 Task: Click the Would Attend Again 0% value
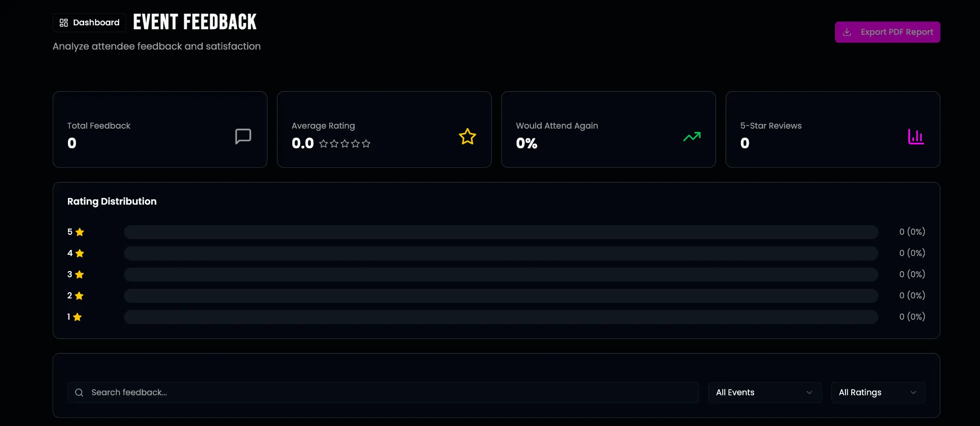tap(526, 143)
